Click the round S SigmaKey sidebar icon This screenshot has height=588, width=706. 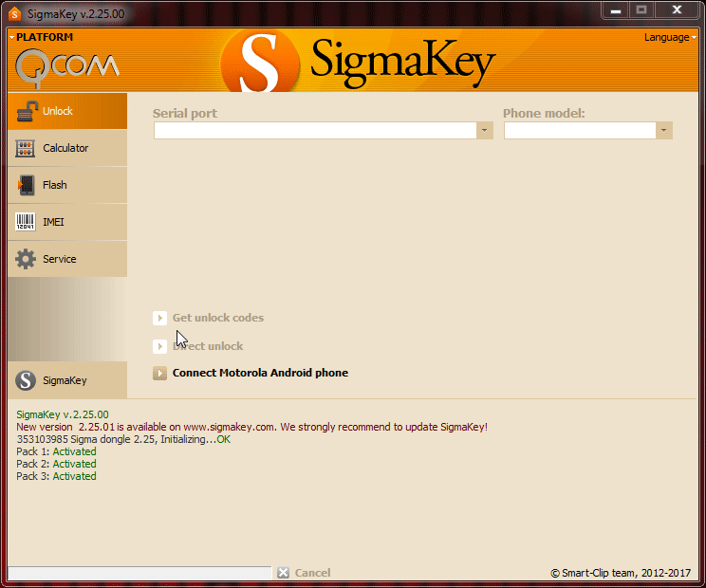[26, 380]
